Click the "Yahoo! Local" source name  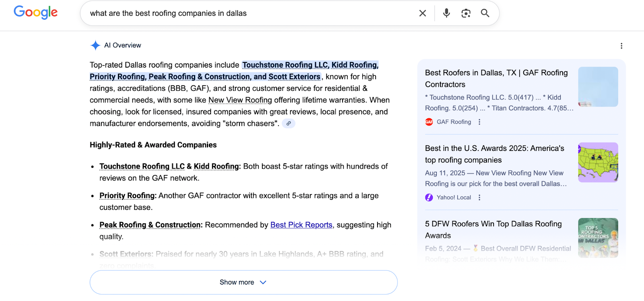[x=454, y=198]
